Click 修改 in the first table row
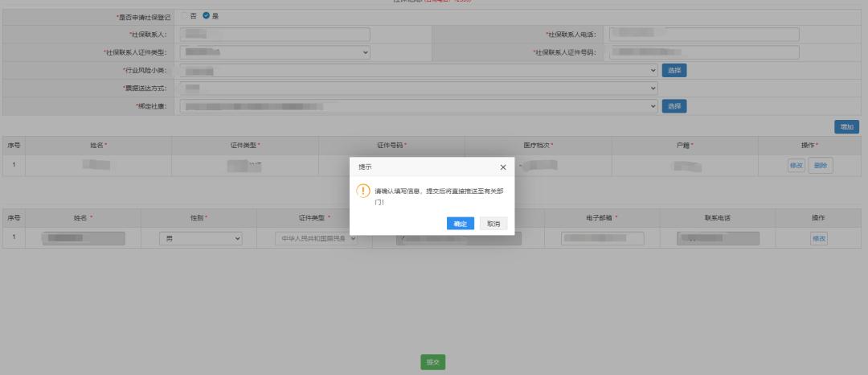 (x=796, y=165)
